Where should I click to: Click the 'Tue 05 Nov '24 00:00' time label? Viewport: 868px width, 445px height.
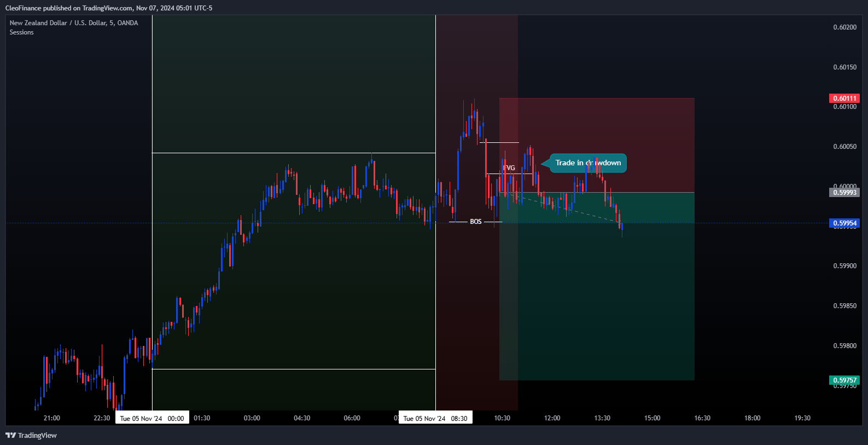coord(152,418)
